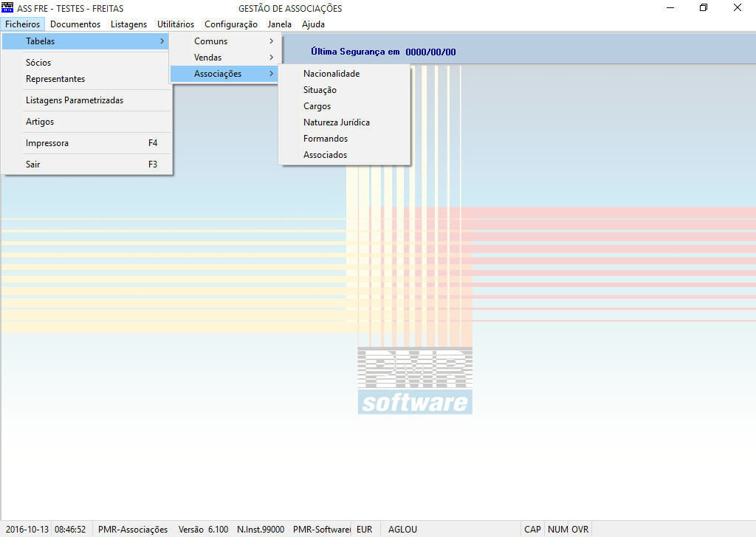Select Impressora menu entry
The width and height of the screenshot is (756, 537).
coord(86,143)
